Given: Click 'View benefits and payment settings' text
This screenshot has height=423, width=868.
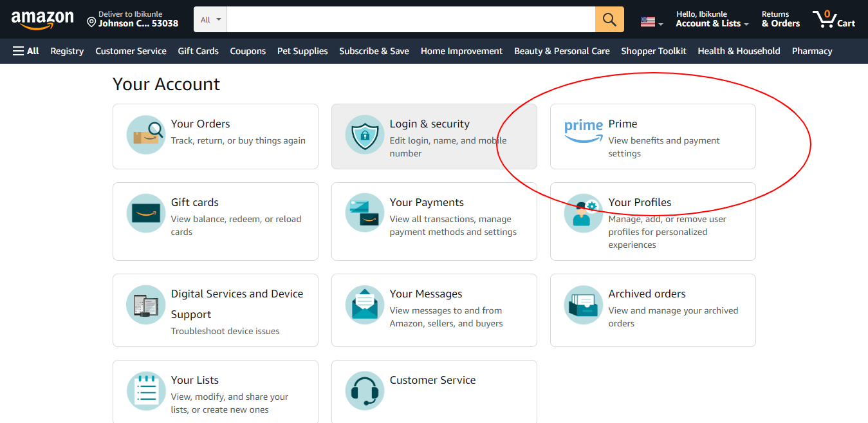Looking at the screenshot, I should 664,147.
